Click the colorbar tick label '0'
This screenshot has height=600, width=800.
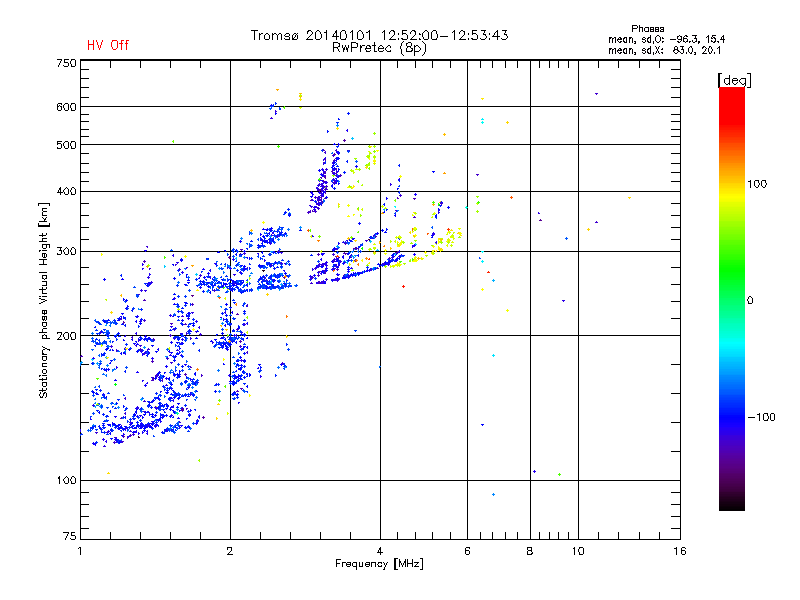click(x=750, y=301)
